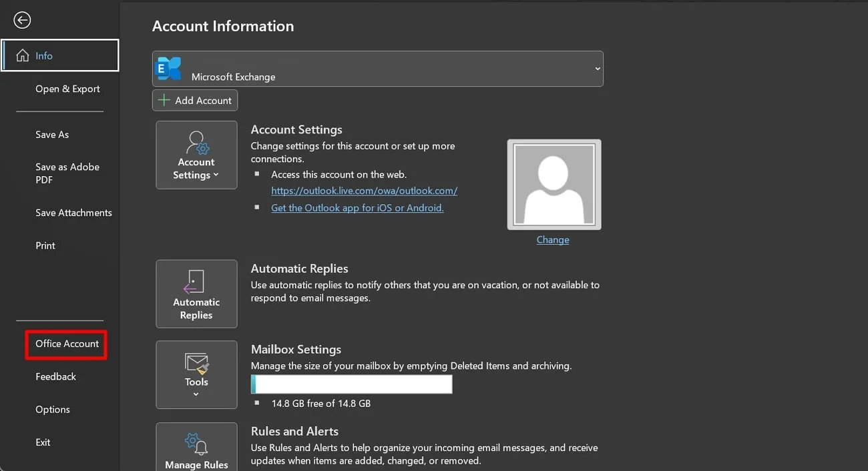Open the outlook.live.com web access link
868x471 pixels.
point(364,190)
